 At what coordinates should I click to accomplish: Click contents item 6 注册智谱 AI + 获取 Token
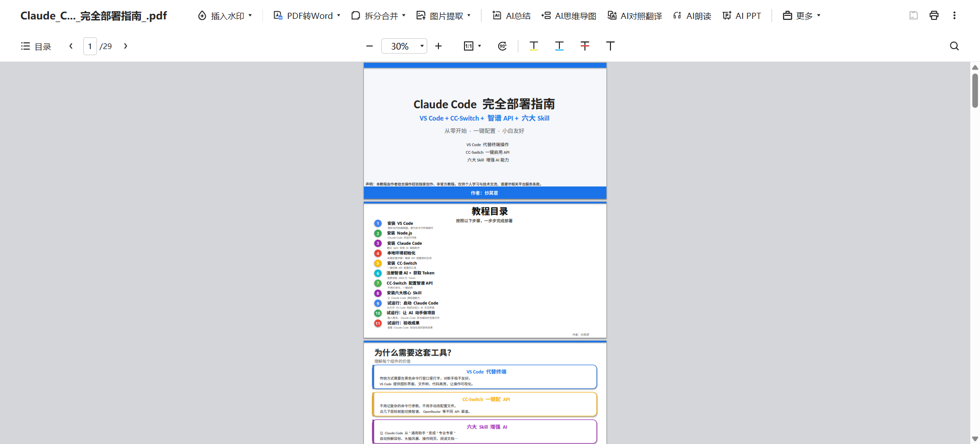point(410,273)
